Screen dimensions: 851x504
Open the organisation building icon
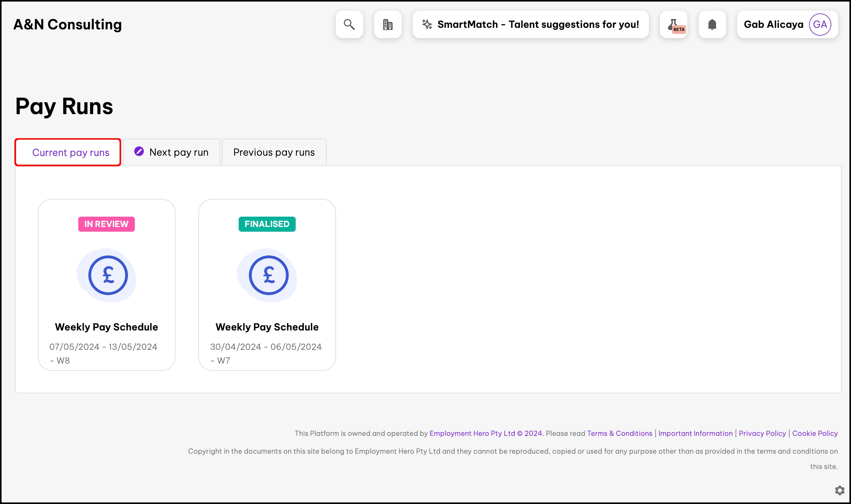tap(387, 24)
